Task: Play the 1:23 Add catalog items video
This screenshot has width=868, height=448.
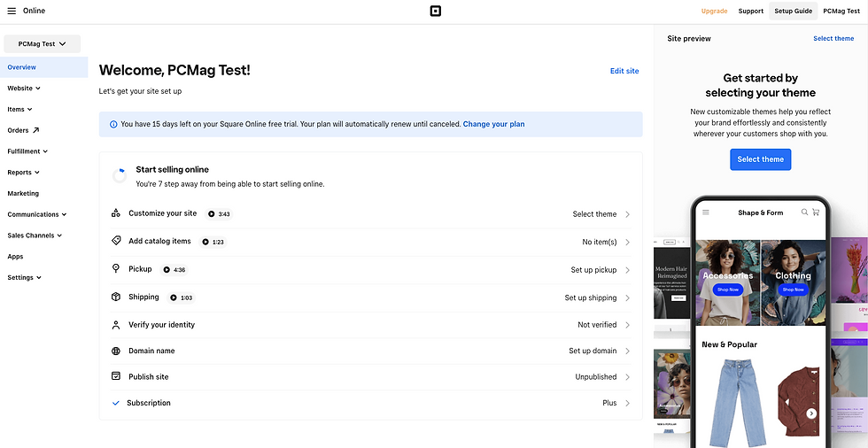Action: point(213,242)
